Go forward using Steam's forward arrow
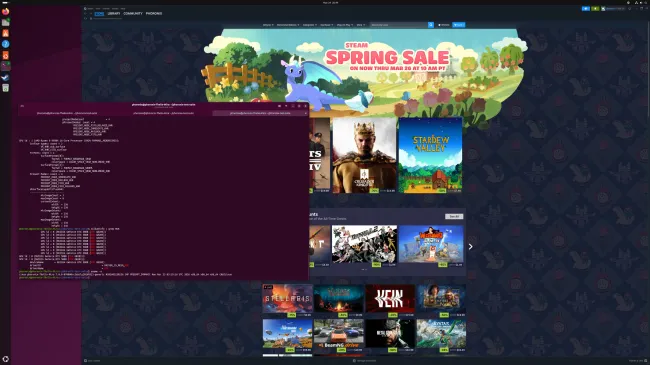The width and height of the screenshot is (650, 365). tap(90, 14)
